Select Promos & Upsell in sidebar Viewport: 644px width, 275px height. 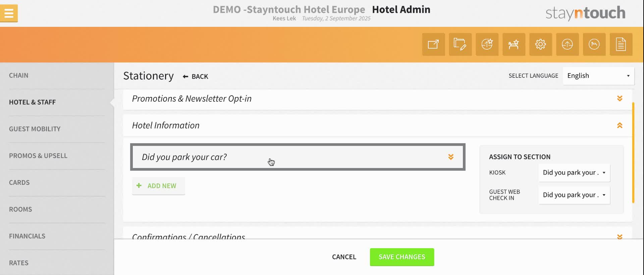38,156
